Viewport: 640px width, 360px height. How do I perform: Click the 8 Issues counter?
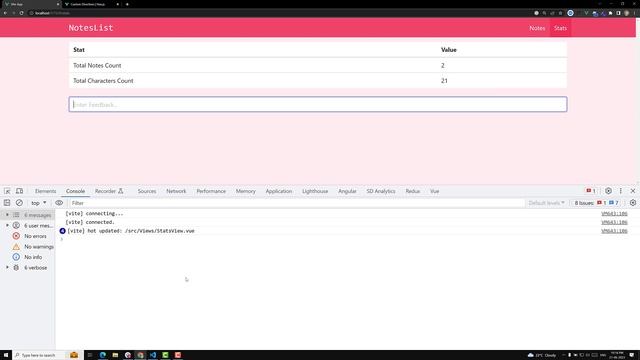pos(596,203)
